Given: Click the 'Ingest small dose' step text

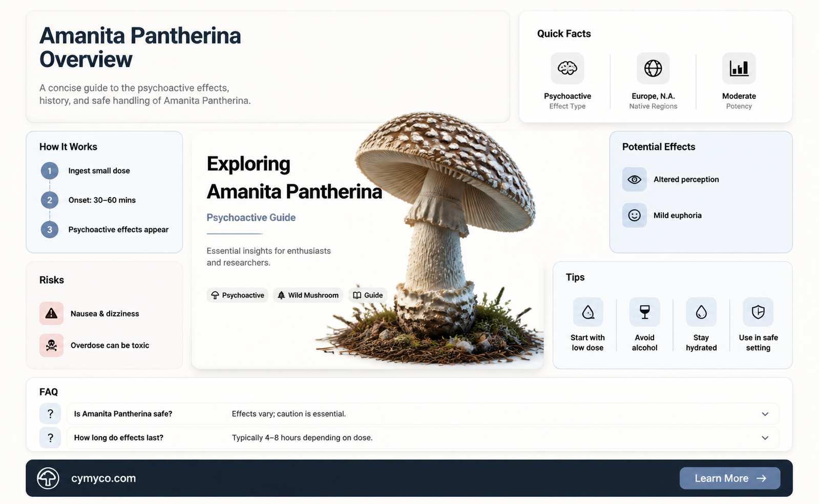Looking at the screenshot, I should 99,171.
